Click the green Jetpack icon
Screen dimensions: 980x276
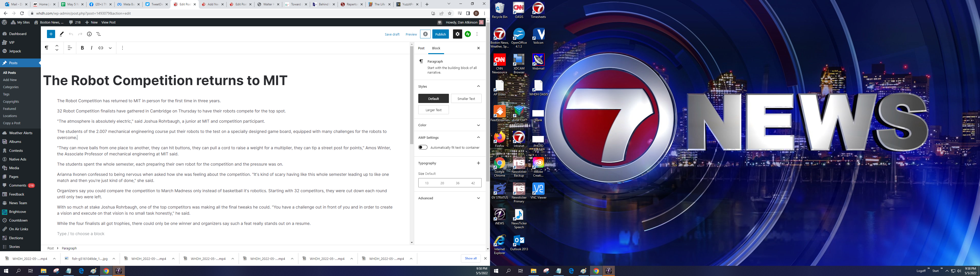[468, 34]
